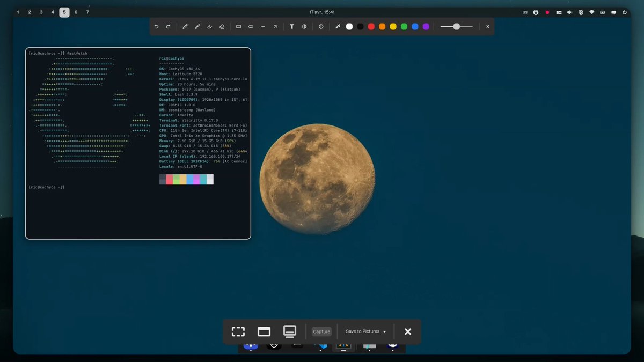Click the 'OS: CachyOS x86_64' line
The image size is (644, 362).
pos(180,69)
